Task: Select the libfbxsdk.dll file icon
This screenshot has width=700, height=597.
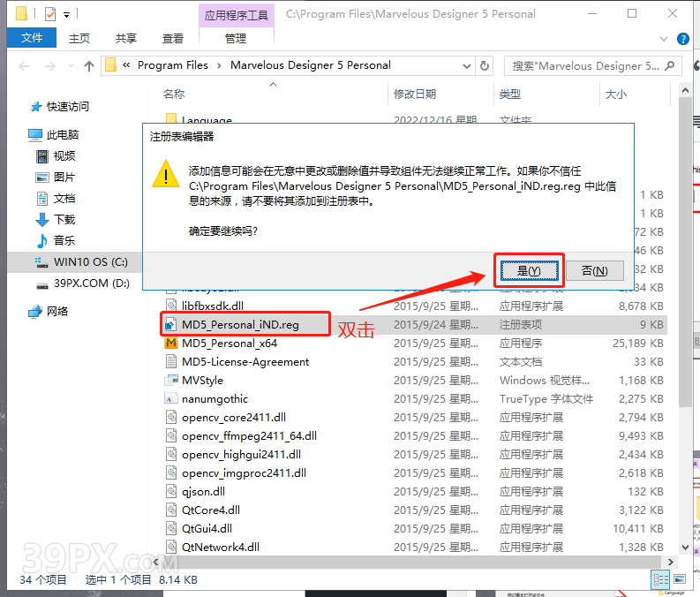Action: 170,306
